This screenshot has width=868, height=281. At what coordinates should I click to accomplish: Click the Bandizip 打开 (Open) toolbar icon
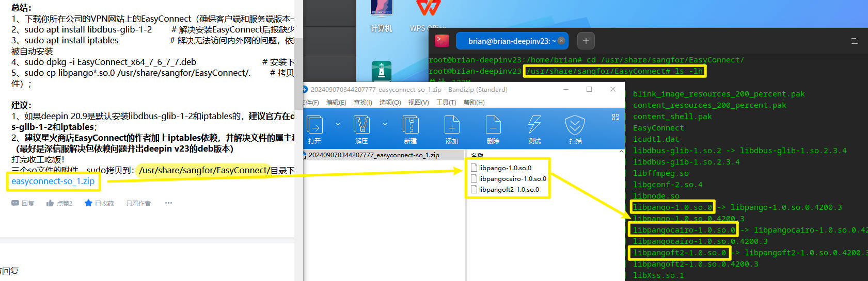314,125
